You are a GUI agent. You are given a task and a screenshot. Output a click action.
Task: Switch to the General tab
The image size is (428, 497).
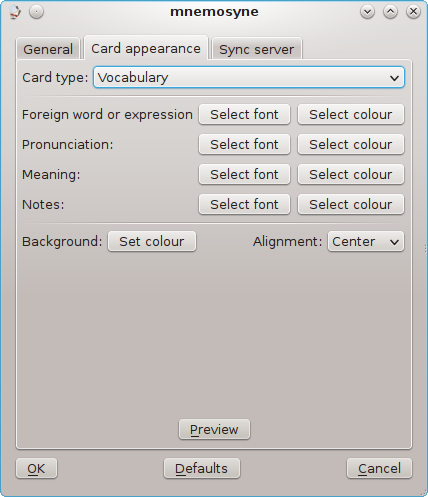click(48, 49)
